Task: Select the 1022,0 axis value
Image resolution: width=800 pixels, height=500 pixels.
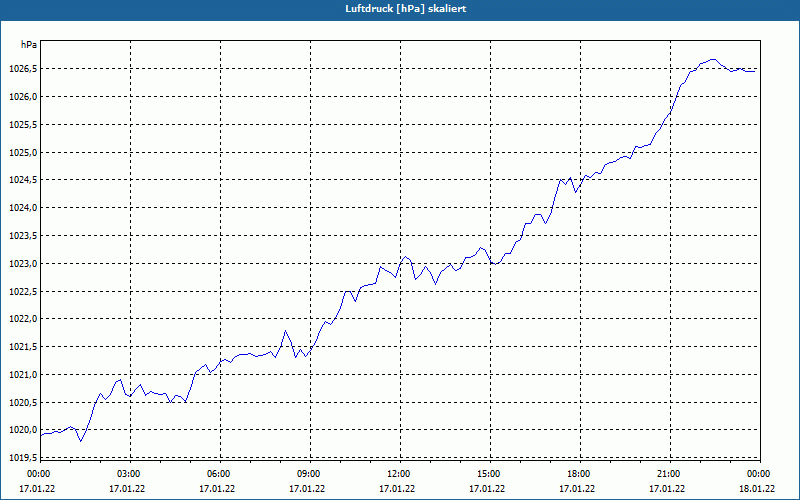Action: pos(23,319)
